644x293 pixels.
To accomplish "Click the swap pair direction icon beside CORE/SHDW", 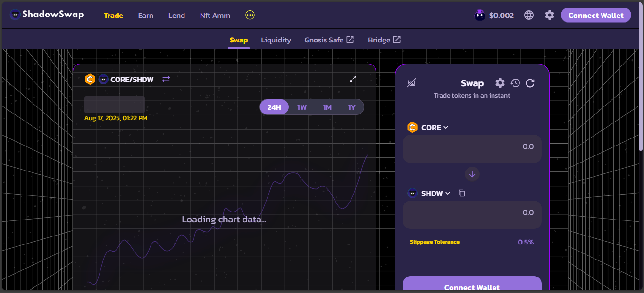I will 166,79.
